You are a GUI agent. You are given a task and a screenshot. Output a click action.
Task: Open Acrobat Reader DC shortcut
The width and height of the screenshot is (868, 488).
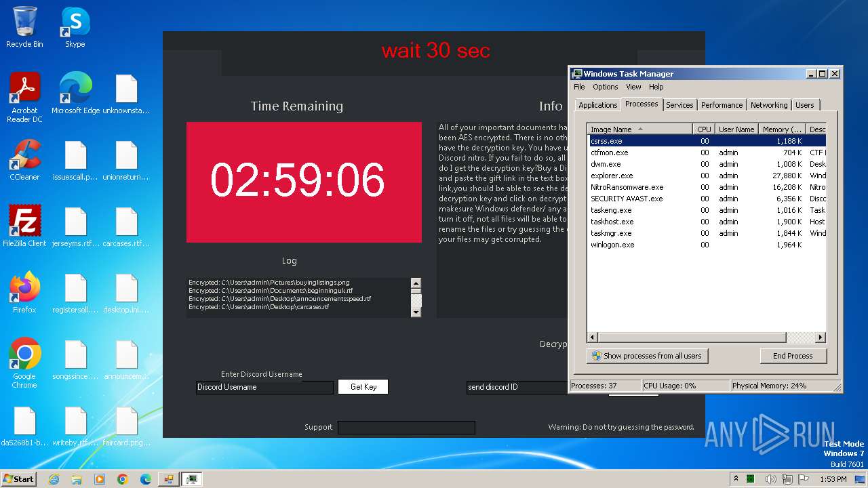pyautogui.click(x=24, y=98)
